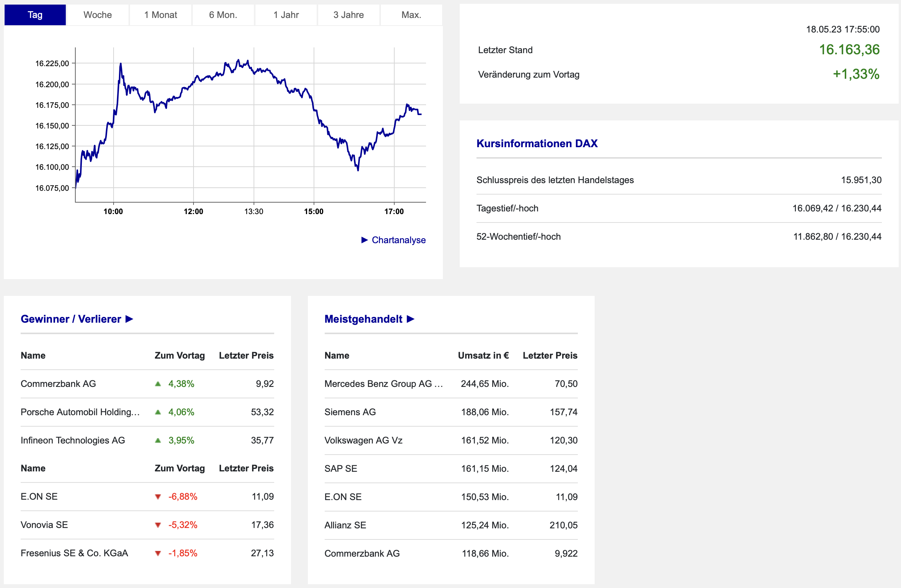Click the green up arrow for Infineon Technologies
The width and height of the screenshot is (901, 588).
(x=158, y=440)
